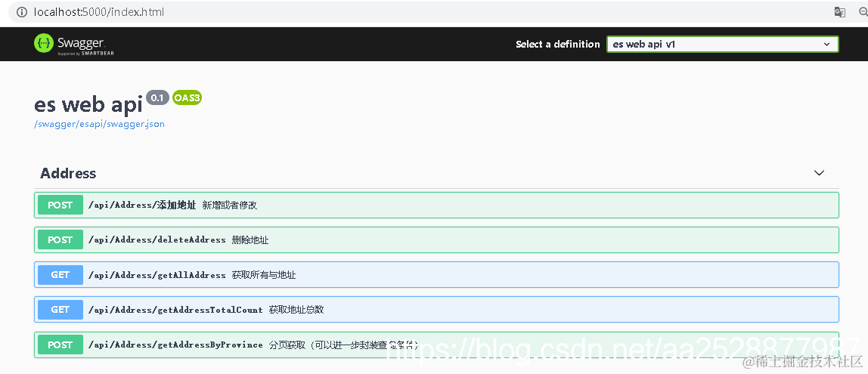The width and height of the screenshot is (868, 374).
Task: Click the 删除地址 description text
Action: coord(251,240)
